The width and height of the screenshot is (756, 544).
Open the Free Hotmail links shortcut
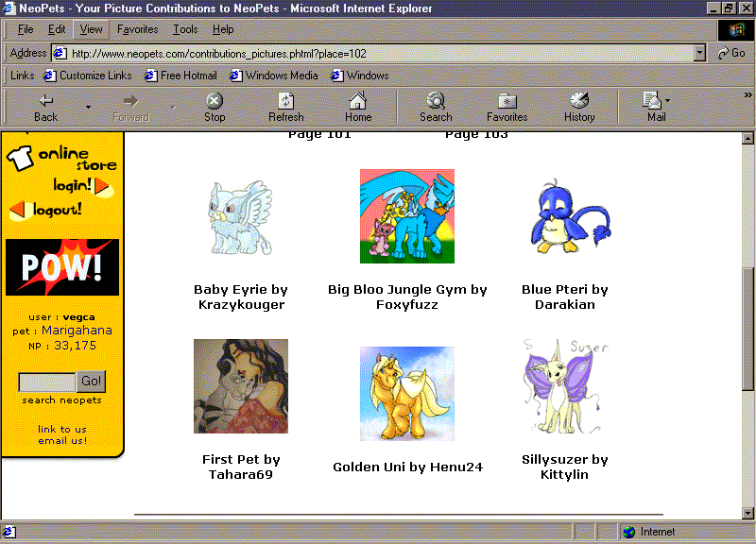[180, 76]
